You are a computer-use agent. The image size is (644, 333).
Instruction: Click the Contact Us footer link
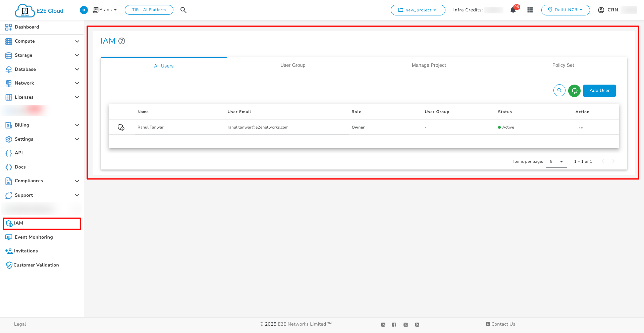tap(500, 324)
